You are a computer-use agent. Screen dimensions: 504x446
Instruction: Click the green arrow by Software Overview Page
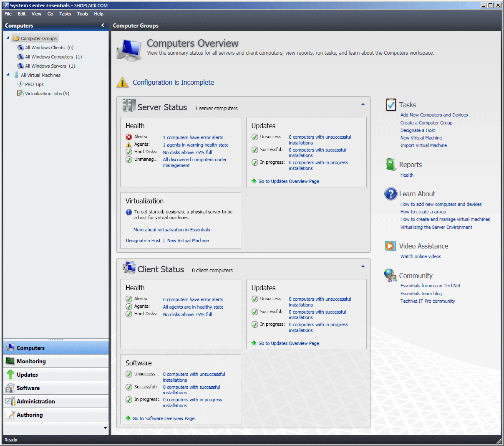(x=128, y=418)
